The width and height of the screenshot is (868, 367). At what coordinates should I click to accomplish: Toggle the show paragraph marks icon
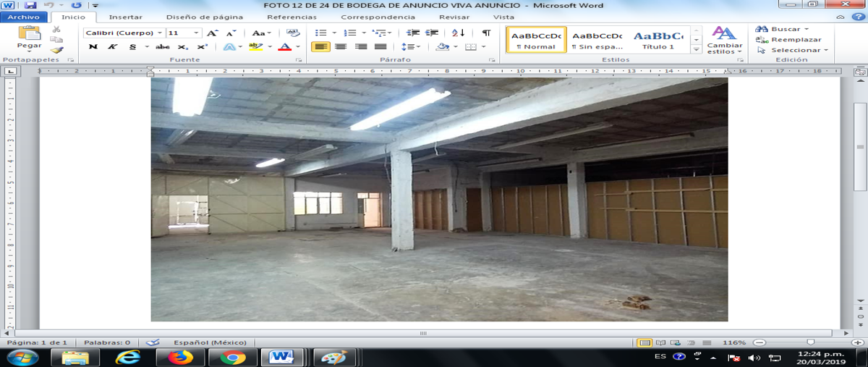[x=486, y=33]
